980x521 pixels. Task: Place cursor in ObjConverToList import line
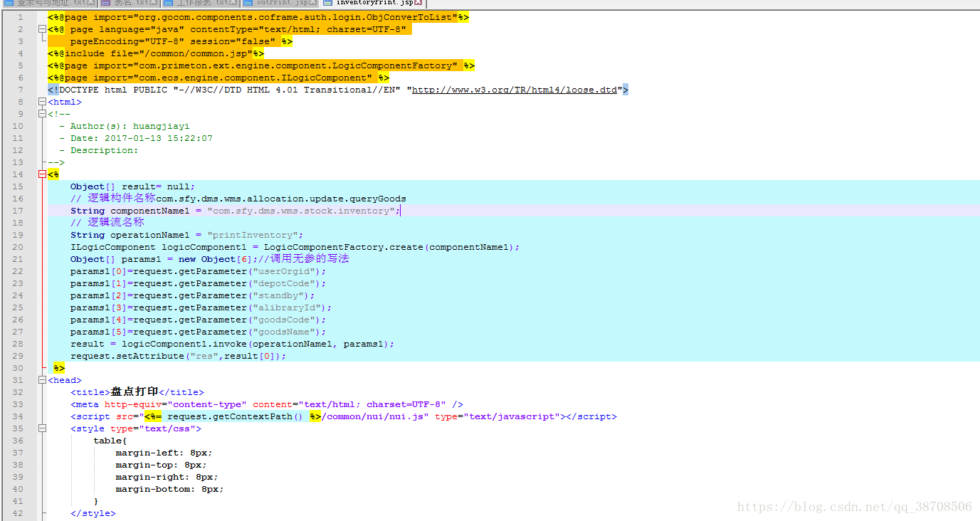(258, 17)
